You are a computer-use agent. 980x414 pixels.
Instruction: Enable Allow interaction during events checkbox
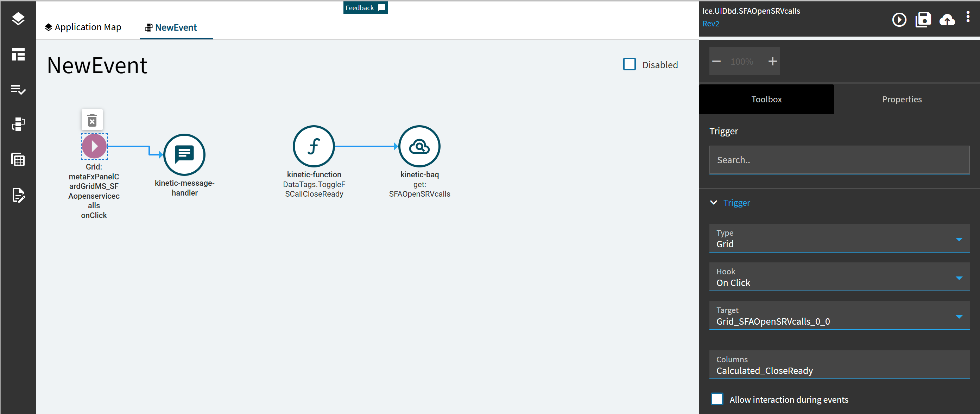click(x=717, y=399)
